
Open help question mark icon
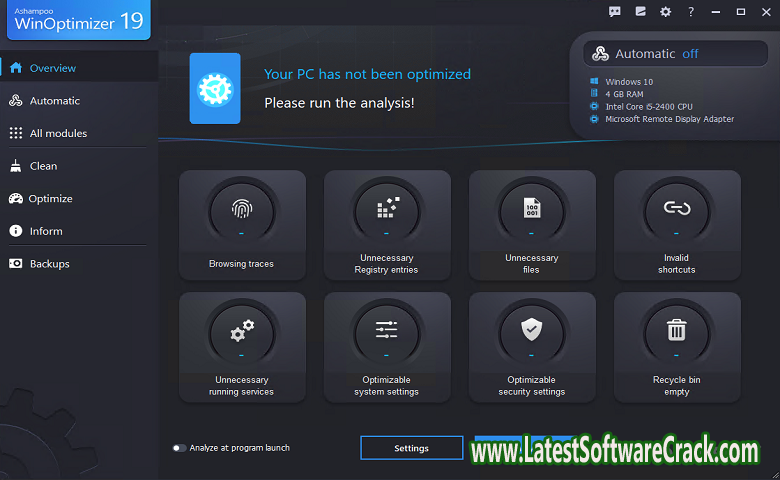click(691, 12)
